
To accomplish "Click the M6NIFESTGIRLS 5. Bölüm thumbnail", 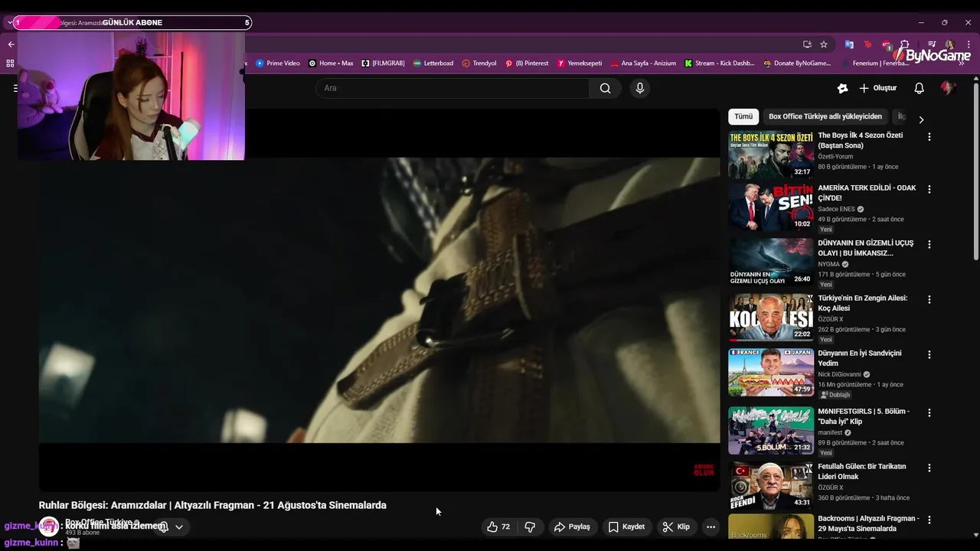I will point(770,430).
